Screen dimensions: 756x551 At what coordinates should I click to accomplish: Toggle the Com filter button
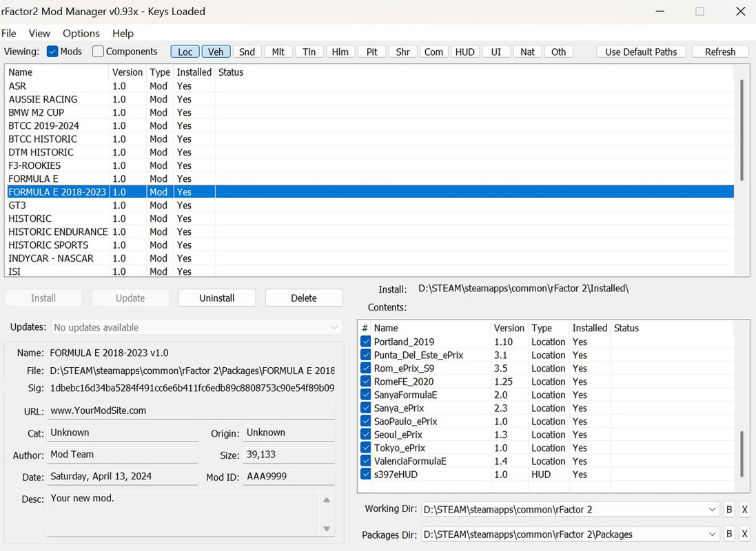point(434,52)
